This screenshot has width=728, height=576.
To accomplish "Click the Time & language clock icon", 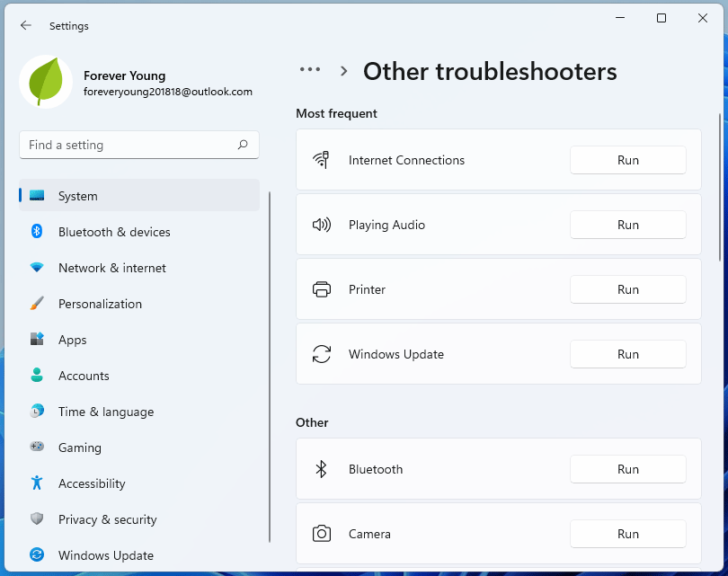I will click(x=37, y=411).
